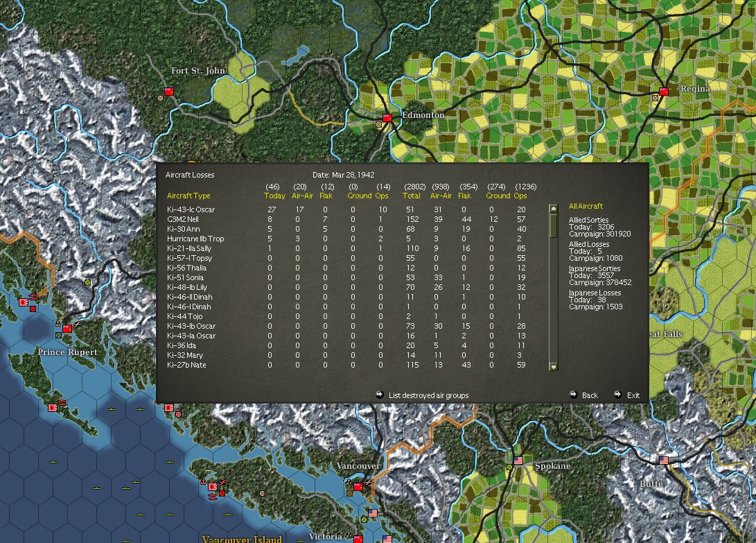Select the G3M2 Nell row
The height and width of the screenshot is (543, 756).
pos(346,219)
